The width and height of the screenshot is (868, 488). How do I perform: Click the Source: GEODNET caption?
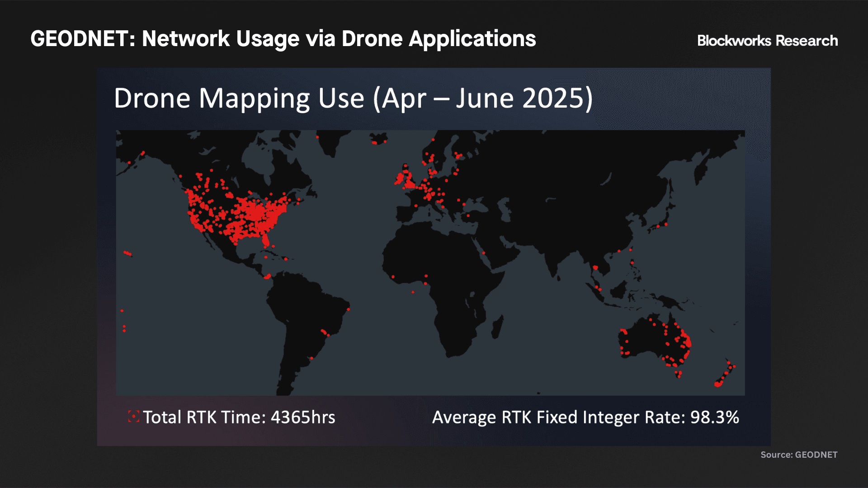798,455
